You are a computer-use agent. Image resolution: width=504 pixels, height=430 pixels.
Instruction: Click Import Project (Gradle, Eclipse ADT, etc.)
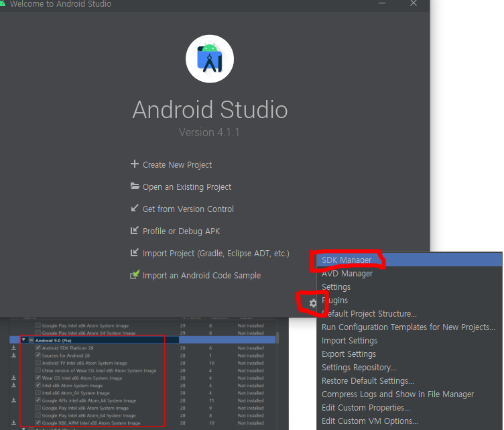click(216, 254)
